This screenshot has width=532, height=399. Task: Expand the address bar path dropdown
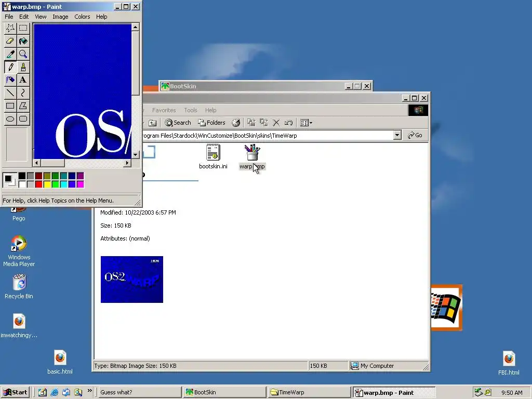click(x=397, y=136)
